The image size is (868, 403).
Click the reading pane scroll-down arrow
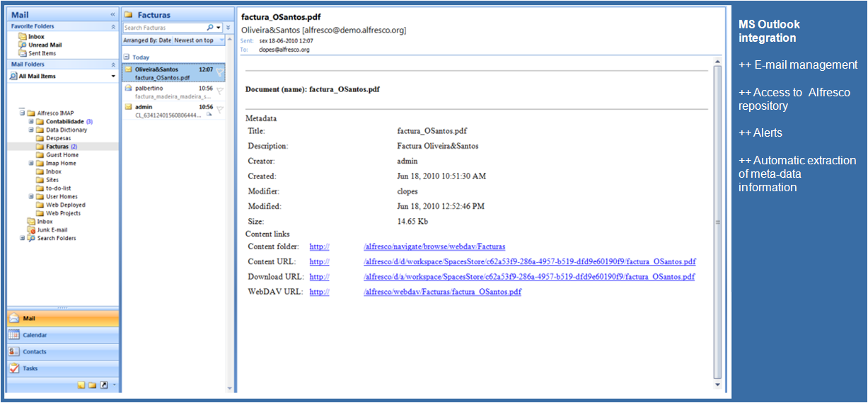[x=718, y=385]
